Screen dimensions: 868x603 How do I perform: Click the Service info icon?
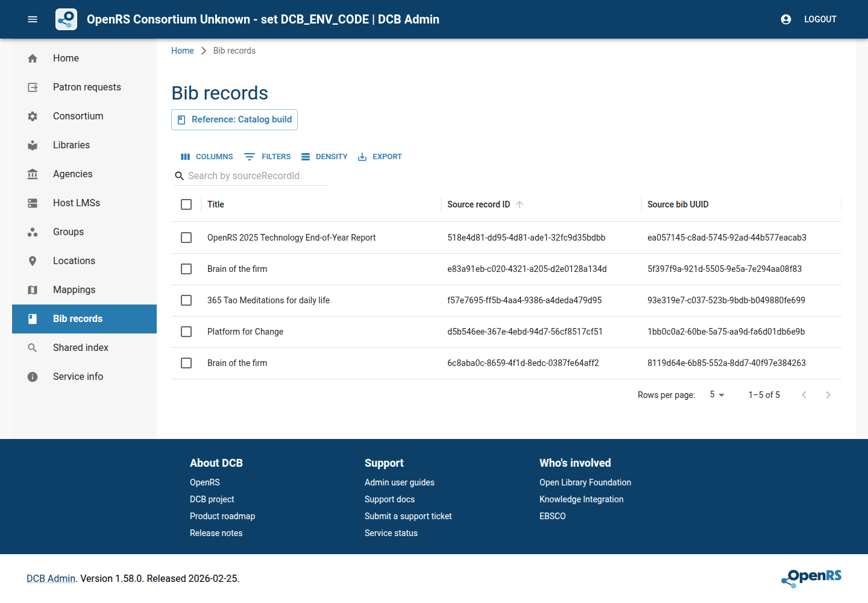(x=33, y=377)
